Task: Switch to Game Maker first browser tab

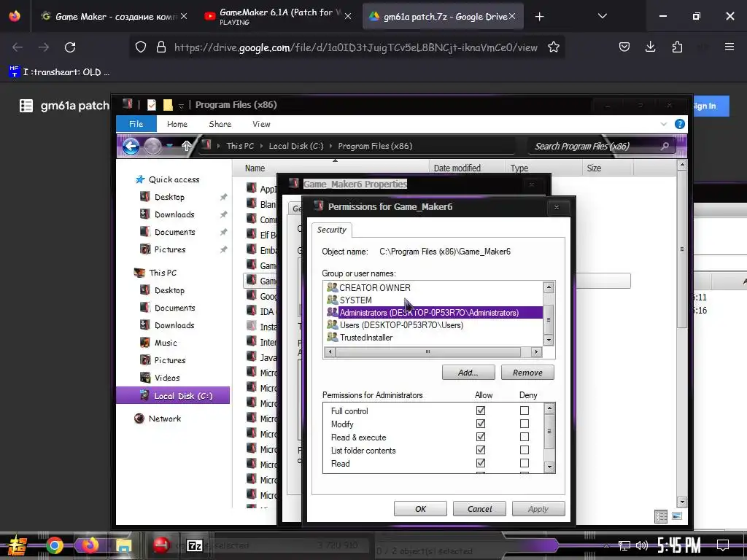Action: pyautogui.click(x=113, y=16)
